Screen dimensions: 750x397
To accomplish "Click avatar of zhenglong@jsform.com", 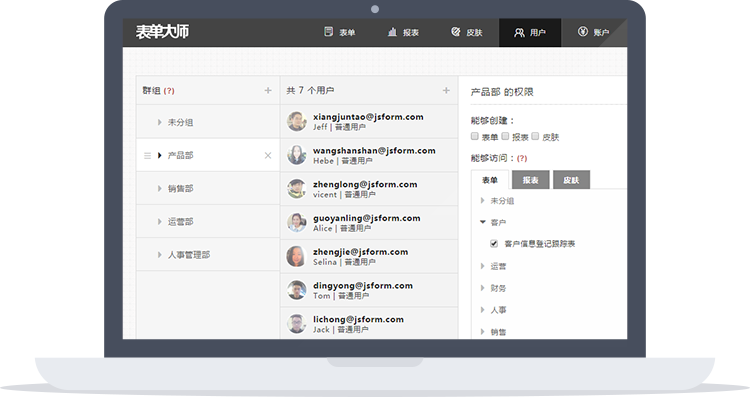I will (x=297, y=189).
